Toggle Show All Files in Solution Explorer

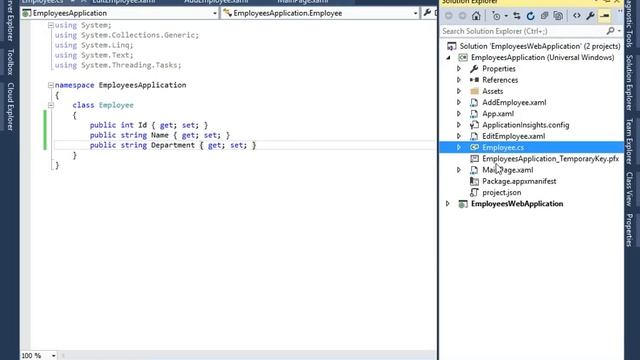point(558,16)
